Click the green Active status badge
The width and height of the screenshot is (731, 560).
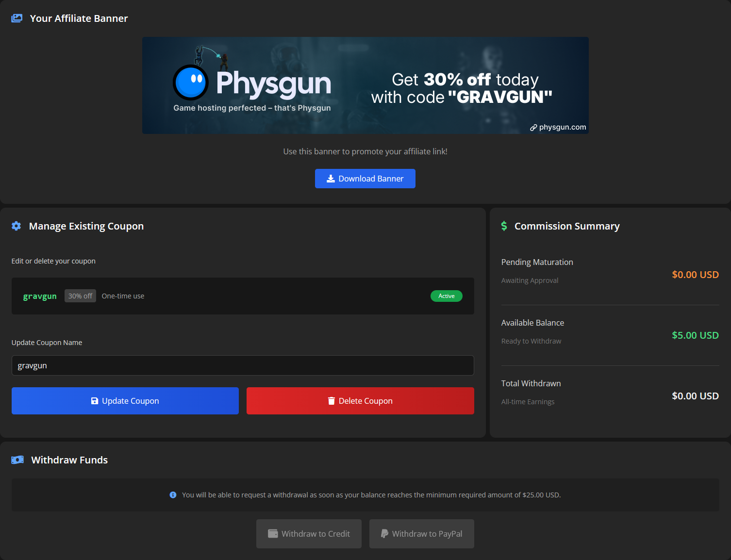pos(446,296)
